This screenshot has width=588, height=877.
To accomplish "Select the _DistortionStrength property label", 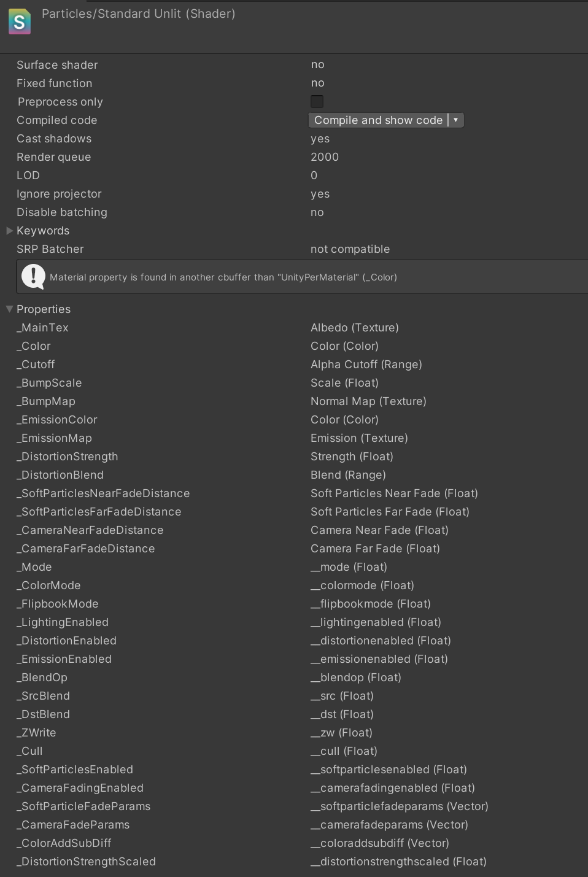I will [x=68, y=457].
